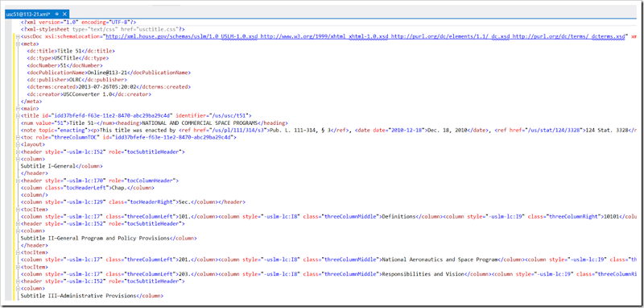Click the NATIONAL AND COMMERCIAL SPACE PROGRAMS heading
The image size is (644, 308).
[x=199, y=123]
